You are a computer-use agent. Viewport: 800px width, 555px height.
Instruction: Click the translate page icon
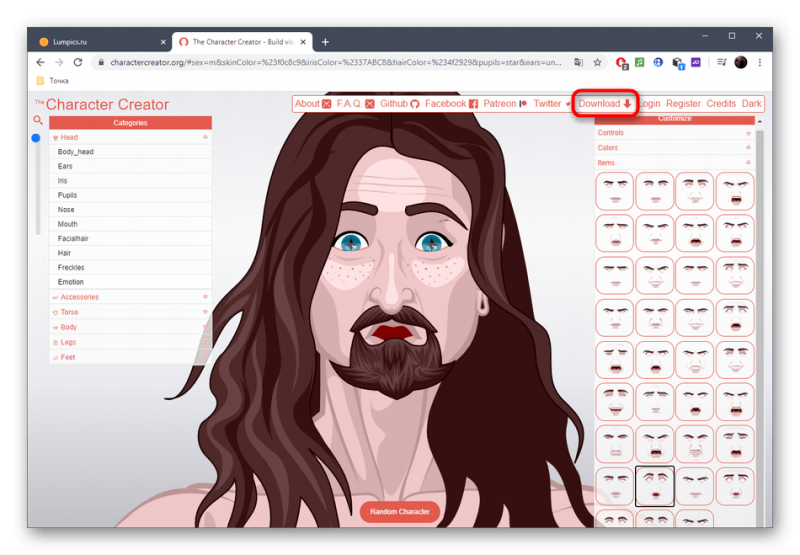click(x=578, y=62)
